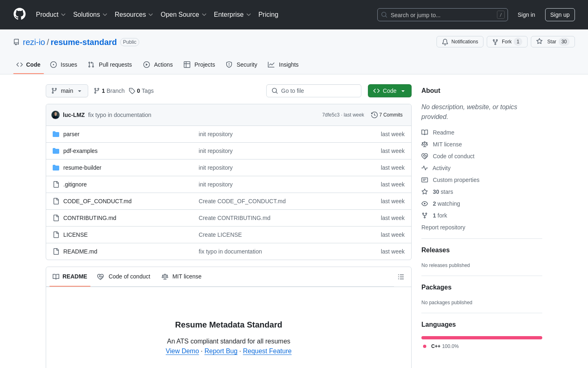Open the 'Create CONTRIBUTING.md' commit message
This screenshot has height=368, width=588.
pyautogui.click(x=234, y=218)
